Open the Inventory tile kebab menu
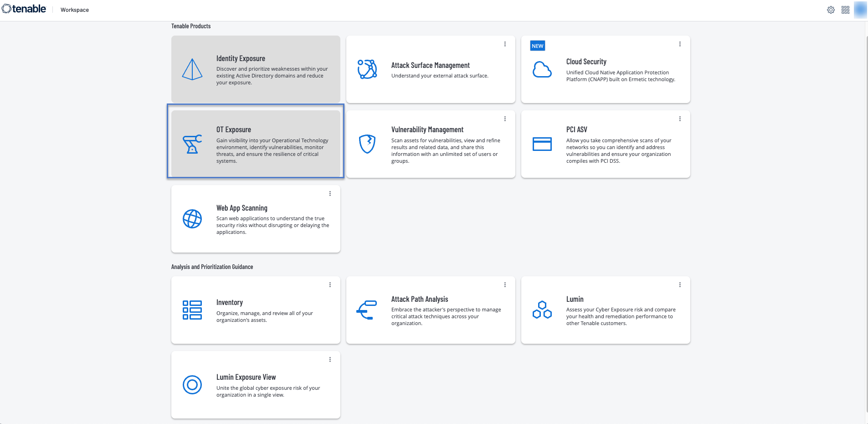This screenshot has width=868, height=424. tap(330, 285)
